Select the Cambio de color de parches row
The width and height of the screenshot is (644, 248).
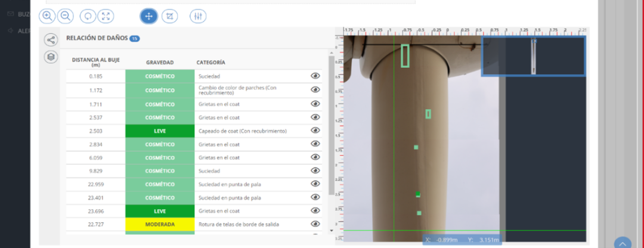click(250, 90)
